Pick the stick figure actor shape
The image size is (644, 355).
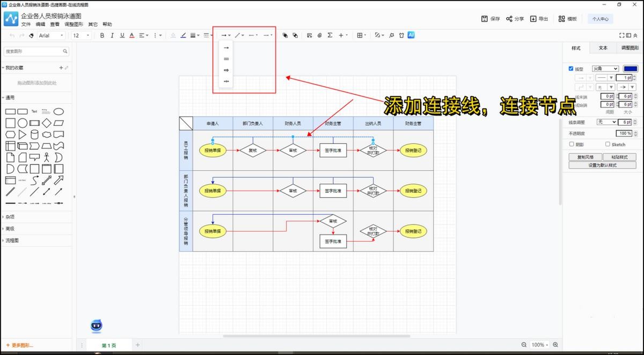47,157
